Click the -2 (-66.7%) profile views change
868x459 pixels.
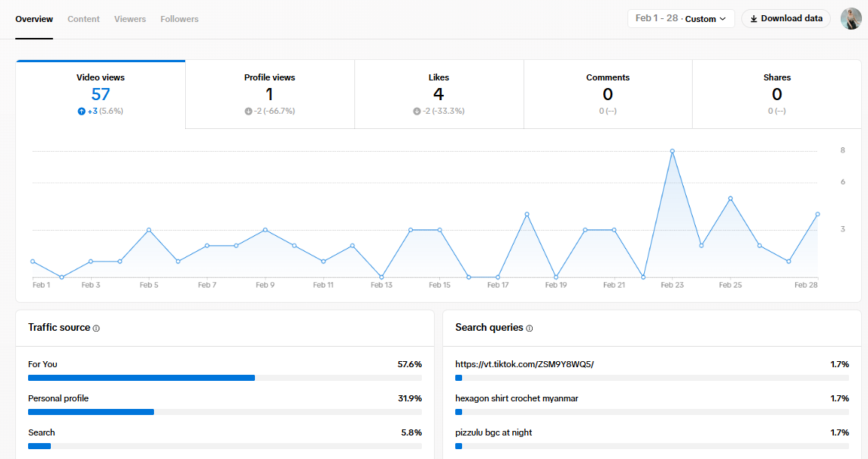click(275, 112)
